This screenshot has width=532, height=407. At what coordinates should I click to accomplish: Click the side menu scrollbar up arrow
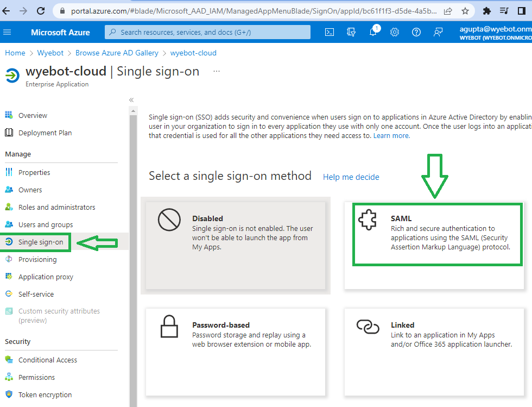[133, 111]
